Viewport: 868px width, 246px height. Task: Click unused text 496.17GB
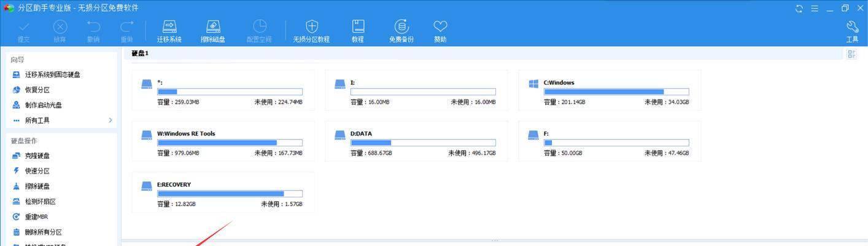[x=481, y=153]
